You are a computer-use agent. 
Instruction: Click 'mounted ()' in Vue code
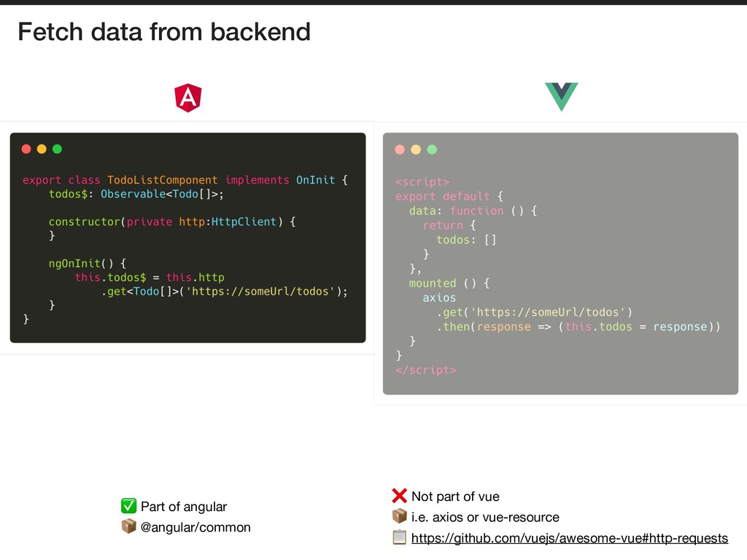point(443,283)
